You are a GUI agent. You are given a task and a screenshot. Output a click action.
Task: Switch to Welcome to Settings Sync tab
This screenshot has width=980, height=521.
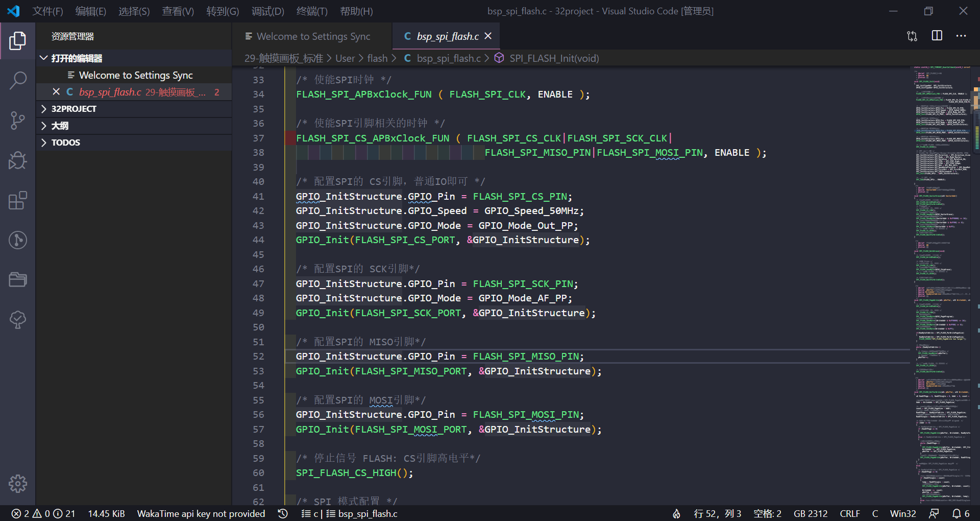[312, 36]
